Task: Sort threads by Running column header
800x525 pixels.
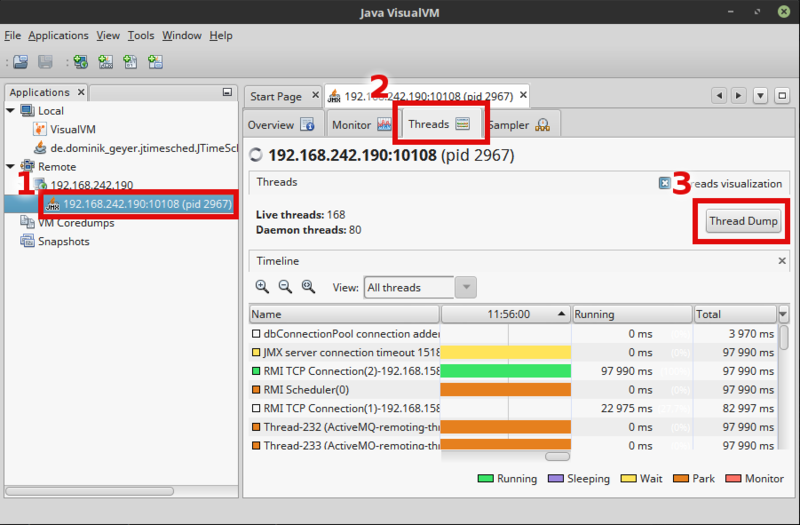Action: (x=632, y=314)
